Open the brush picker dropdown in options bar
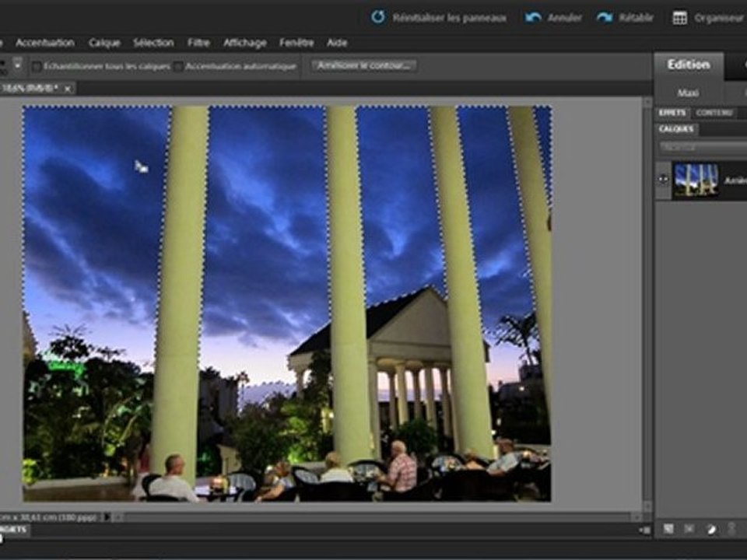Image resolution: width=747 pixels, height=560 pixels. (17, 63)
